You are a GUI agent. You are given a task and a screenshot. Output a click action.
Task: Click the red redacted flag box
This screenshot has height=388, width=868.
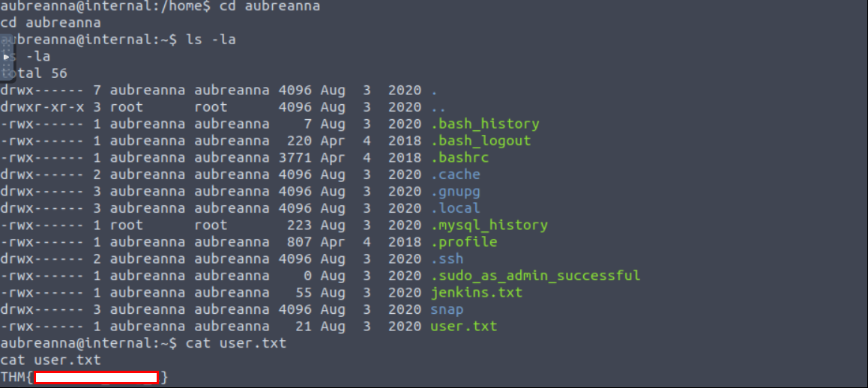[x=97, y=378]
